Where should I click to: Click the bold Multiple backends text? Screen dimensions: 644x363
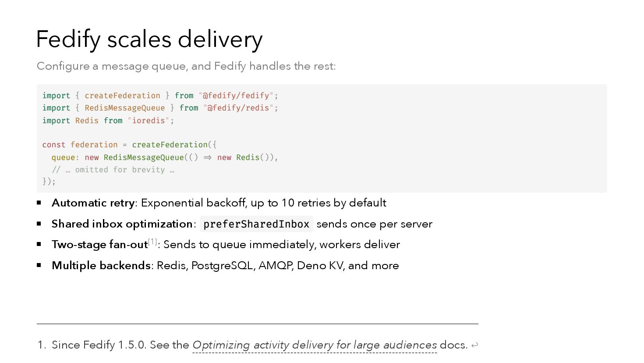tap(101, 266)
